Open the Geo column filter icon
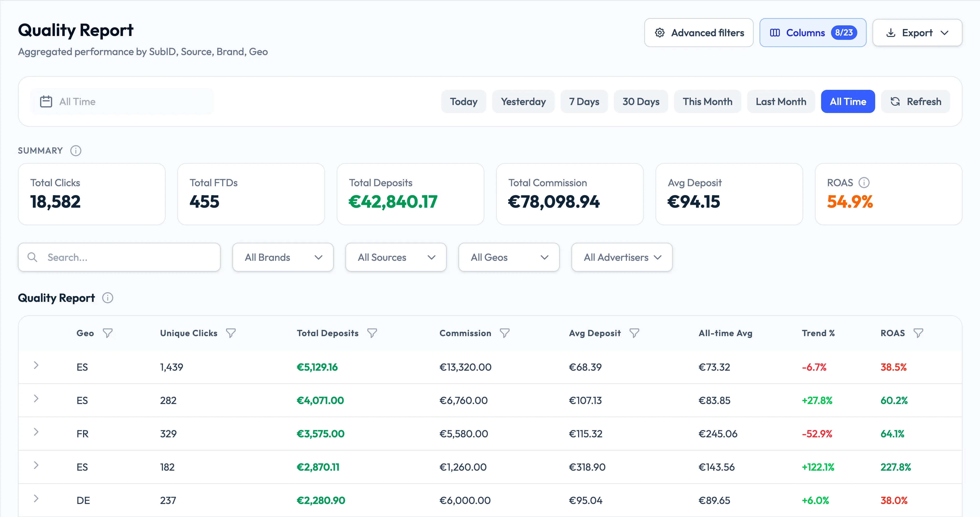 108,333
